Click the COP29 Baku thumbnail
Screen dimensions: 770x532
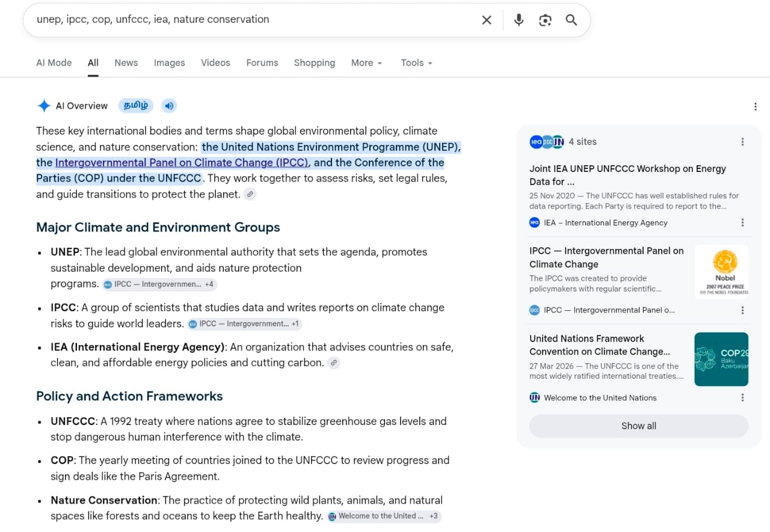pos(721,359)
